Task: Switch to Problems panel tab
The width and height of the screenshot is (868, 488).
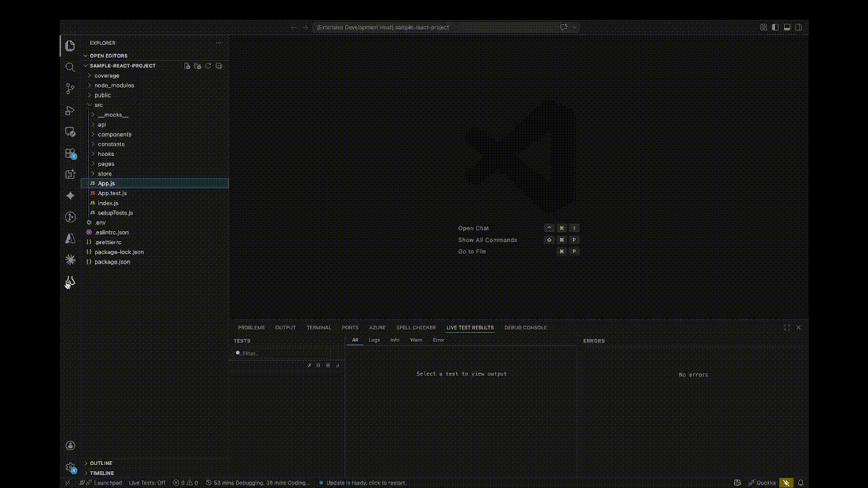Action: [251, 327]
